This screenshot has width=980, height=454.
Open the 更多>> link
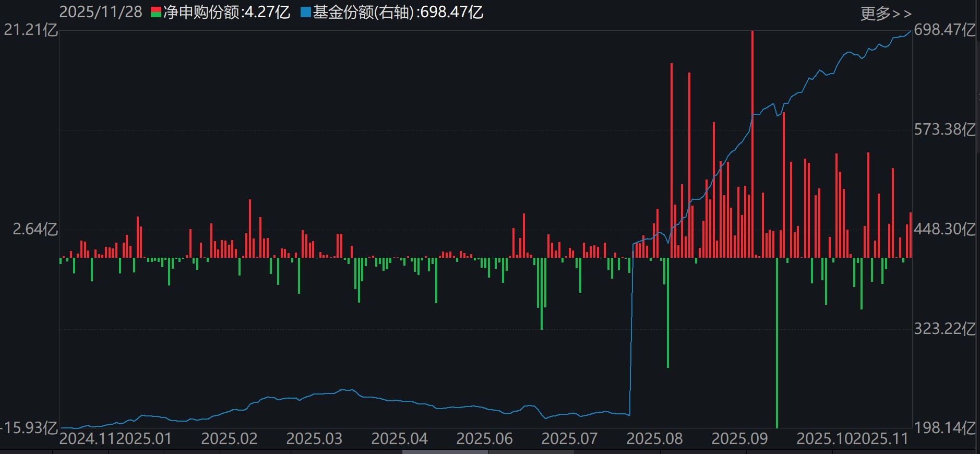885,13
